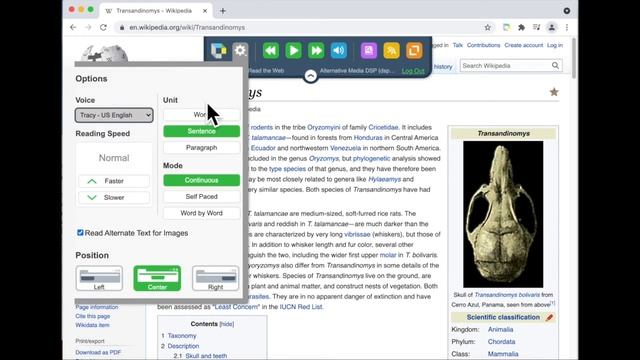Viewport: 640px width, 360px height.
Task: Open the history tab of the article
Action: tap(443, 67)
